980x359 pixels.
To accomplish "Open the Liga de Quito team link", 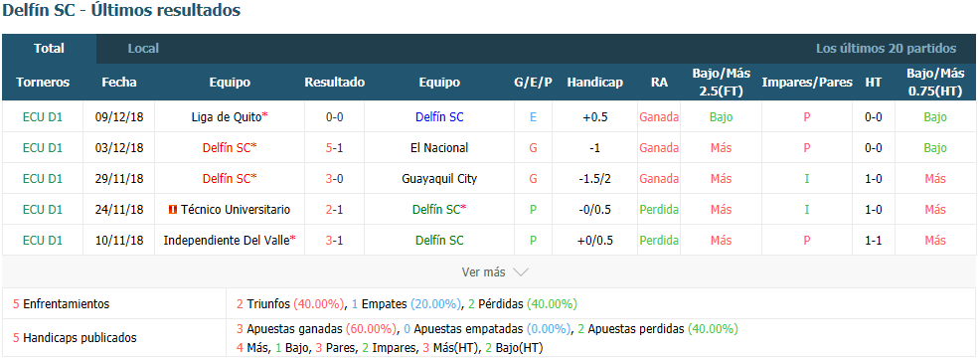I will (x=227, y=116).
